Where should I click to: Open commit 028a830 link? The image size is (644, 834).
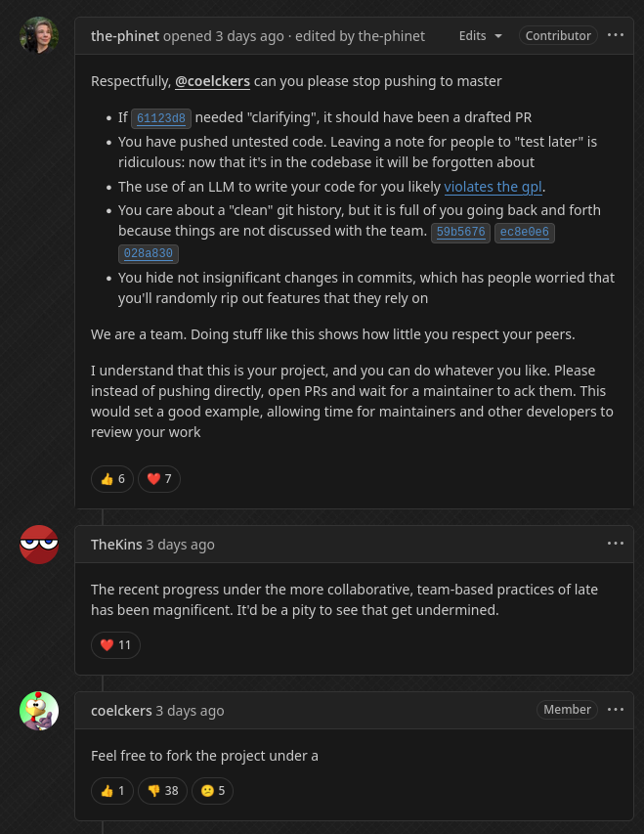click(149, 253)
